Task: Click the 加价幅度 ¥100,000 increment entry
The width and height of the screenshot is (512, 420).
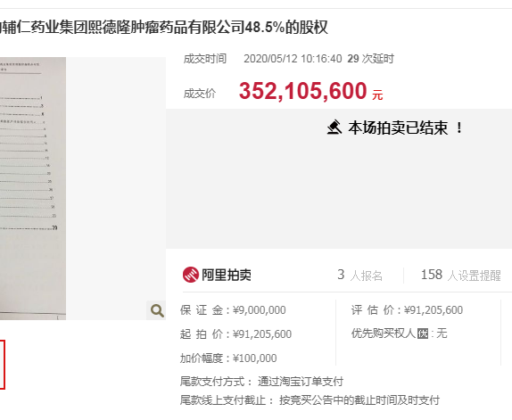Action: pos(228,358)
